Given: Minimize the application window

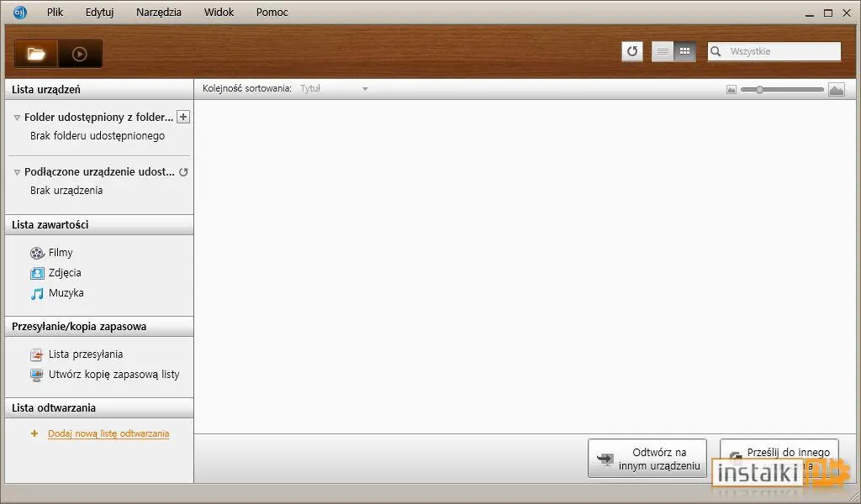Looking at the screenshot, I should (x=810, y=13).
